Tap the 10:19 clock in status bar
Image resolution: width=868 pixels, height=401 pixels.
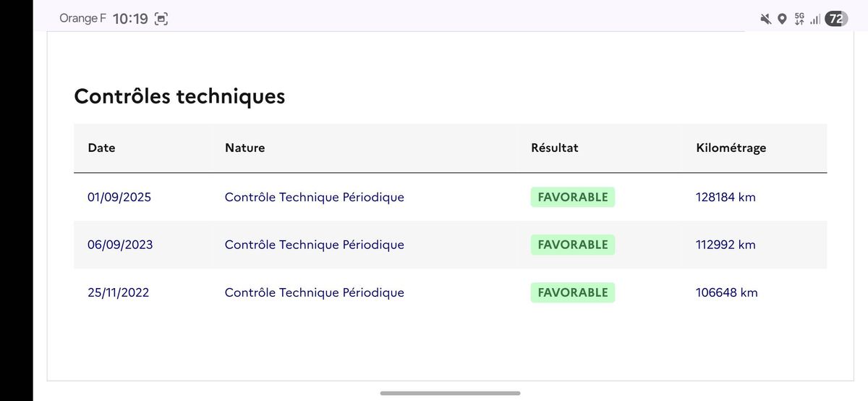coord(130,20)
